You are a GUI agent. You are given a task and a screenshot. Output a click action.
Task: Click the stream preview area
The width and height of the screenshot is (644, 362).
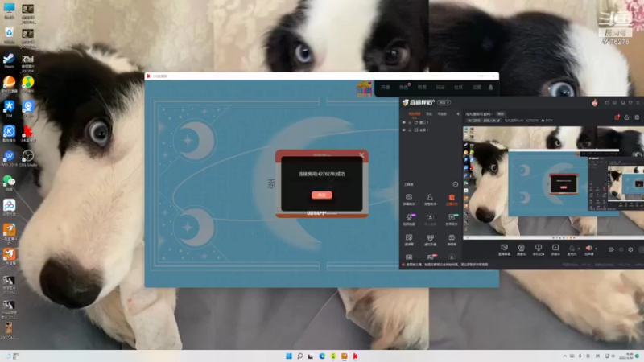coord(553,182)
